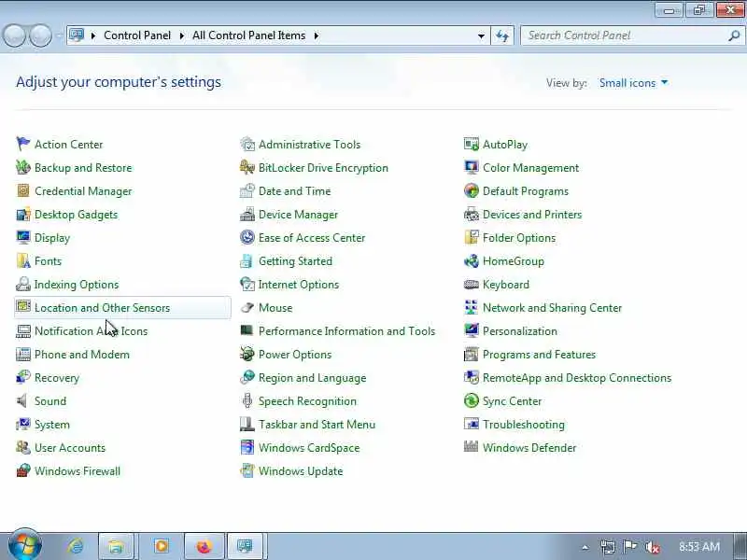Open the Windows Defender icon
Viewport: 747px width, 560px height.
click(472, 447)
